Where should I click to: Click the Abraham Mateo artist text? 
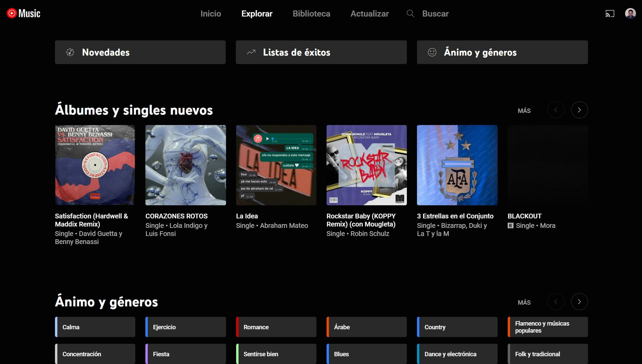pos(284,226)
